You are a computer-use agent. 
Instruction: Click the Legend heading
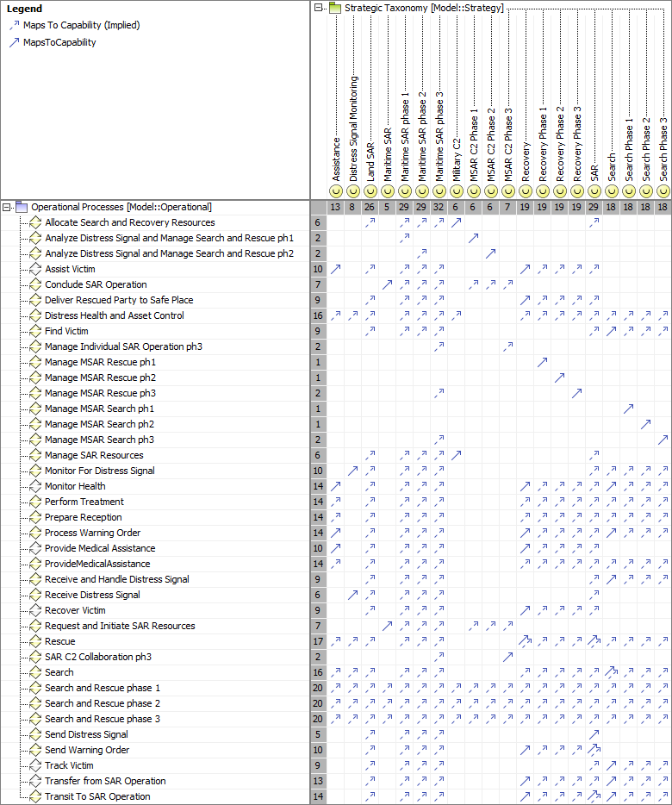[x=25, y=9]
